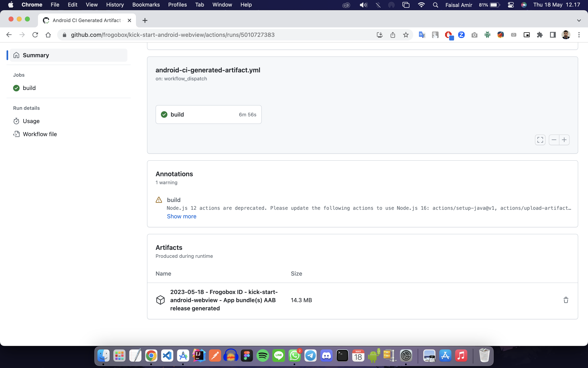
Task: Download the Frogobox AAB release artifact
Action: coord(224,300)
